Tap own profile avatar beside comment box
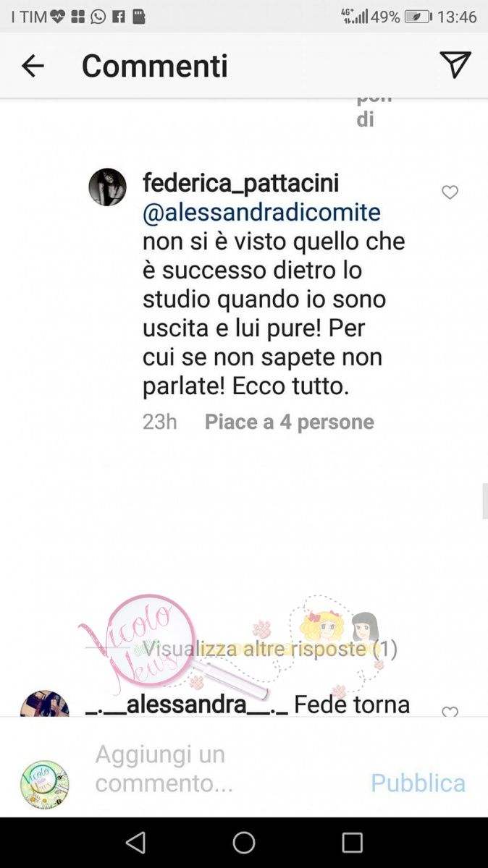The height and width of the screenshot is (868, 488). [x=44, y=784]
